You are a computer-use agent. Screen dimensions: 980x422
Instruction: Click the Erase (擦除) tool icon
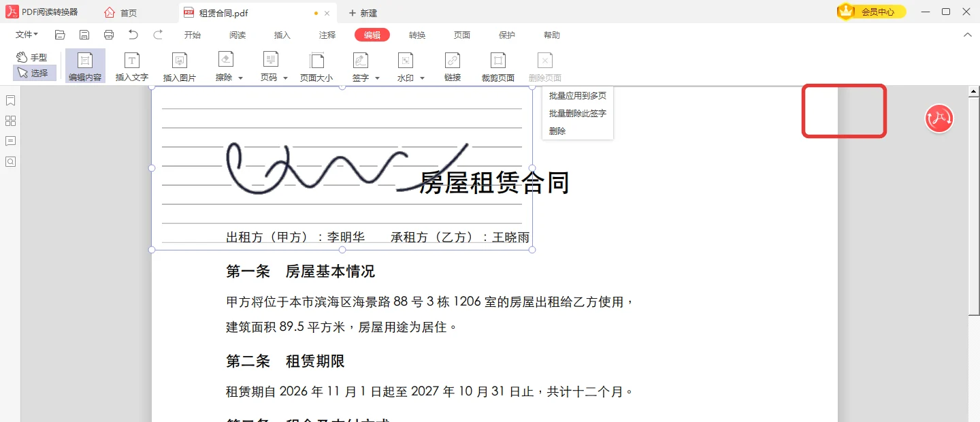[225, 60]
